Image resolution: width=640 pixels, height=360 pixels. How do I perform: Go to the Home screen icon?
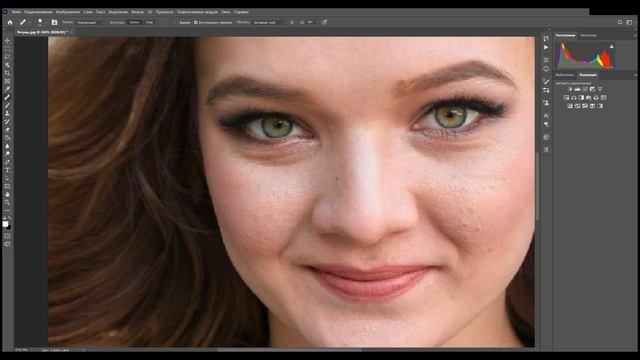click(x=10, y=22)
